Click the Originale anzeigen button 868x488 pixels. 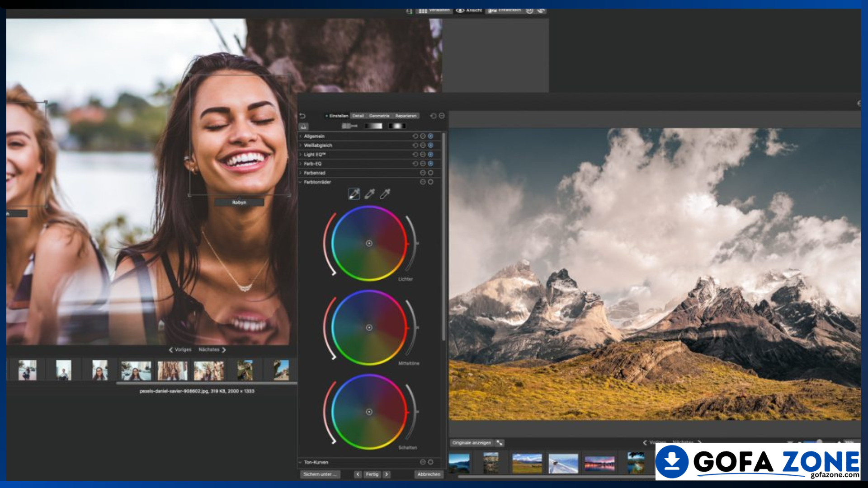[x=472, y=443]
